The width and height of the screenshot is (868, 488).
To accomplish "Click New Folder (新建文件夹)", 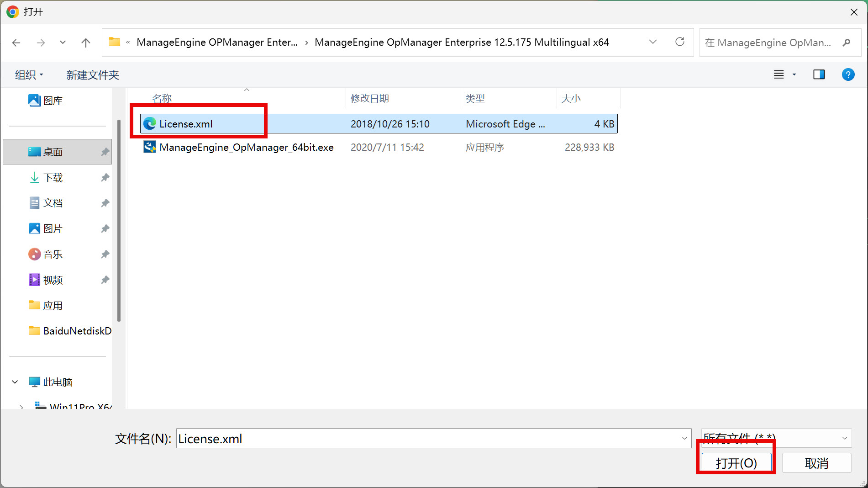I will pyautogui.click(x=93, y=74).
